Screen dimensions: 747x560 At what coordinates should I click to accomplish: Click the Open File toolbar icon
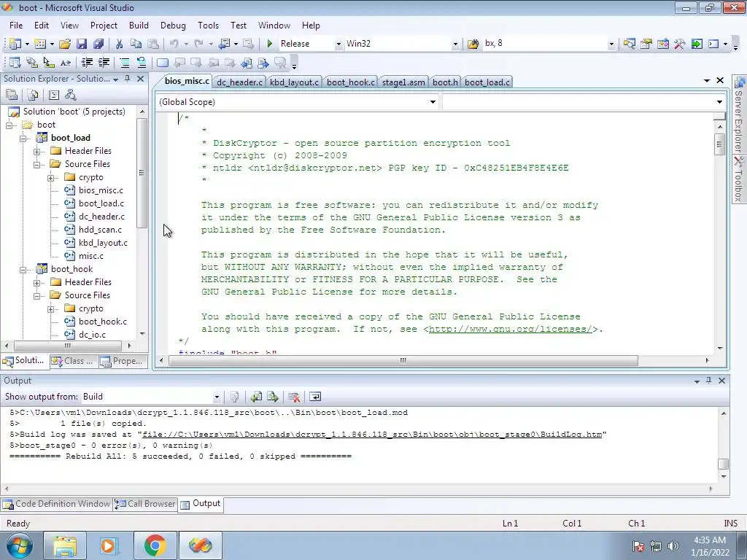(65, 44)
